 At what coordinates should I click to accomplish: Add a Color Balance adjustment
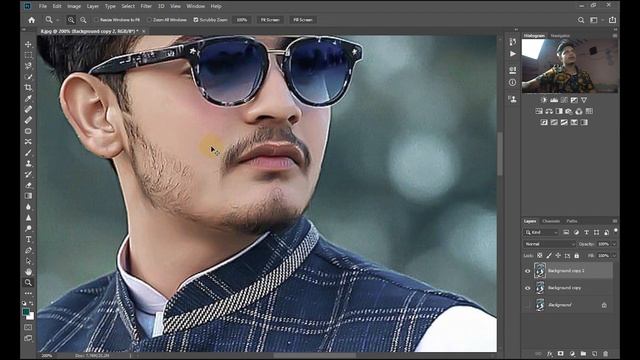[x=549, y=111]
